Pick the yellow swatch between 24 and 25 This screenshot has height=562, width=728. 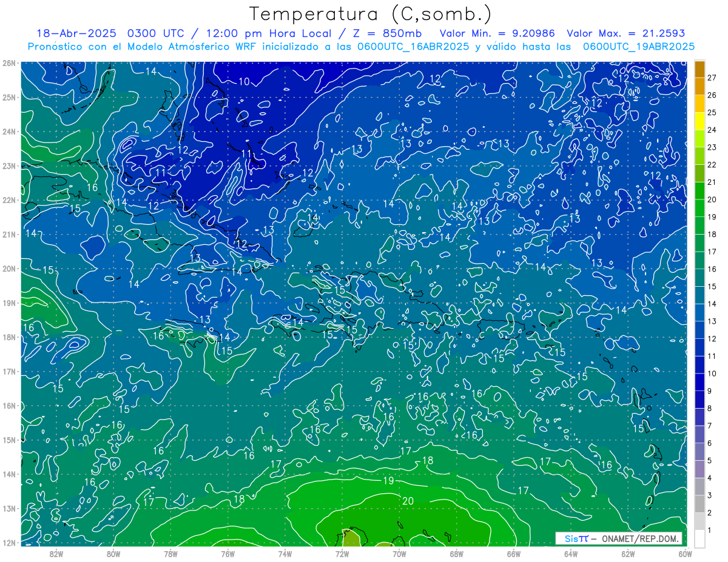click(x=700, y=121)
